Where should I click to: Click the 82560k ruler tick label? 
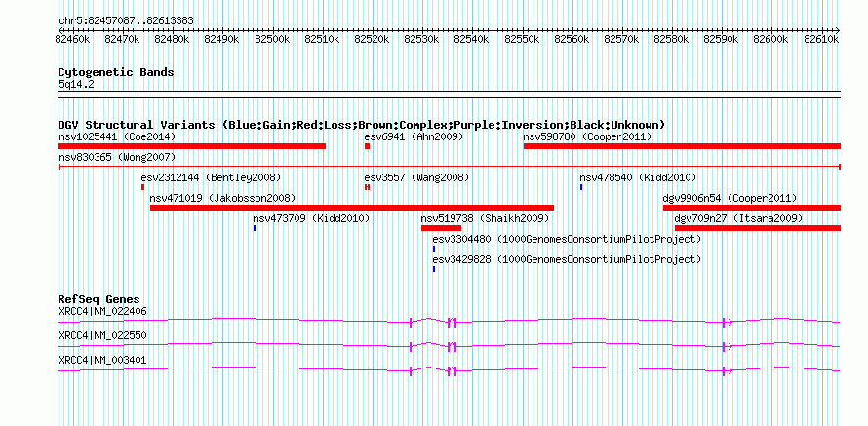click(x=572, y=39)
